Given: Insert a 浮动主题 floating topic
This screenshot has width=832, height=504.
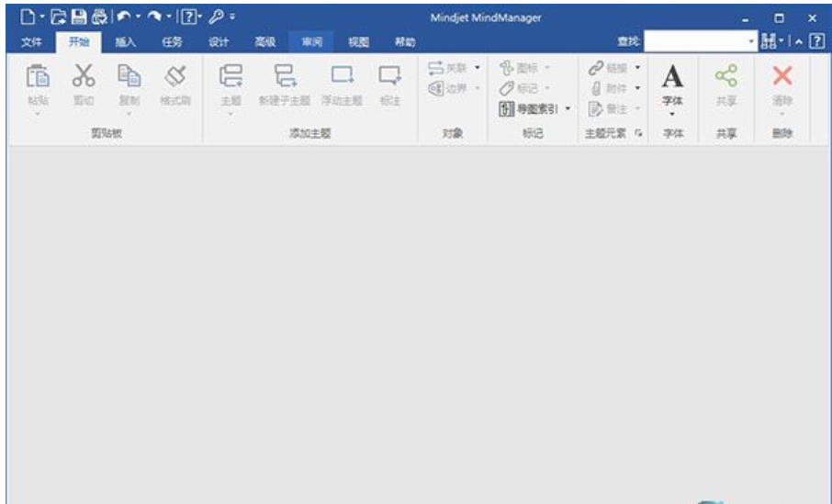Looking at the screenshot, I should pos(342,84).
